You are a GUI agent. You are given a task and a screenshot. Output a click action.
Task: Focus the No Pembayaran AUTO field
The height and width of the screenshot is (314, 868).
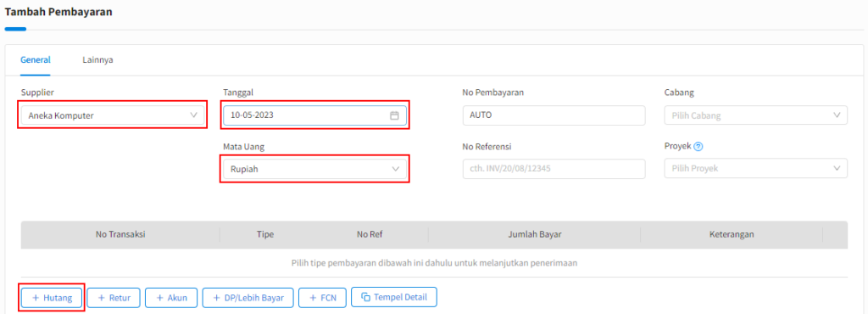tap(554, 115)
